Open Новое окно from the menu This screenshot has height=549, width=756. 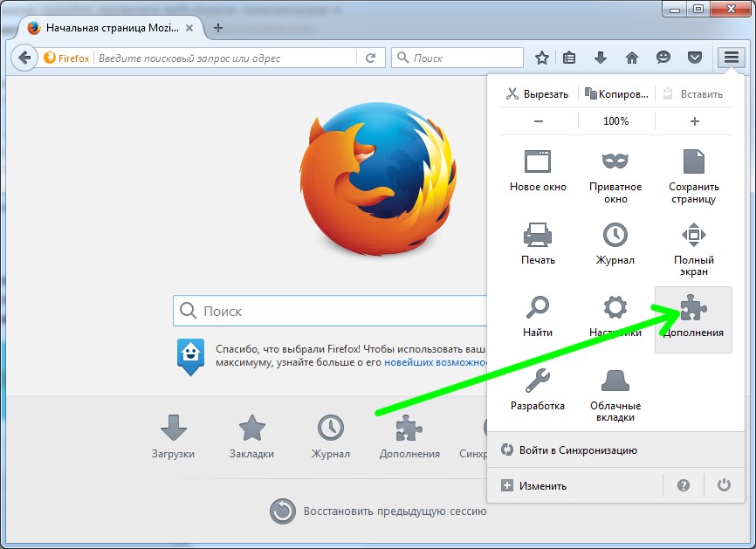click(x=538, y=171)
